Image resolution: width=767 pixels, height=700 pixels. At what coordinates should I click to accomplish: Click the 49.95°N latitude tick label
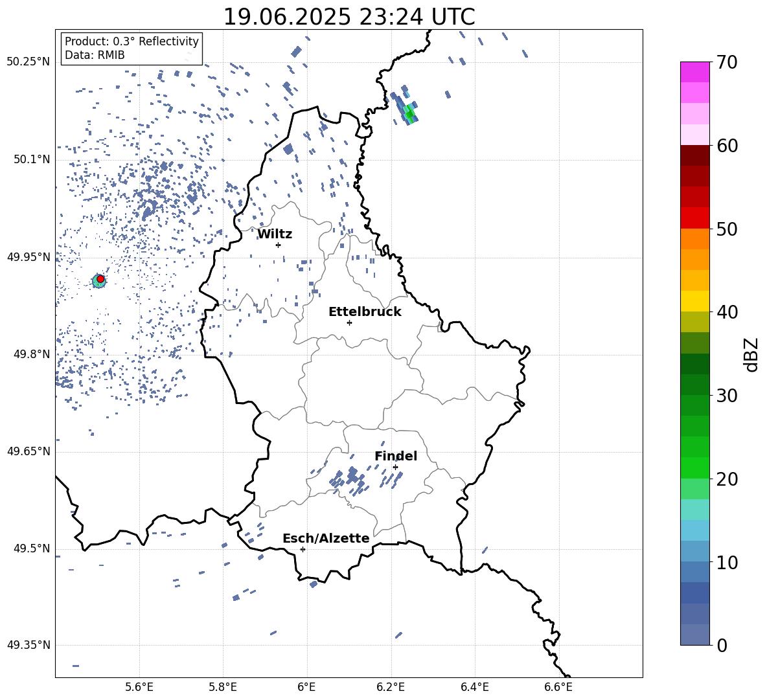28,257
